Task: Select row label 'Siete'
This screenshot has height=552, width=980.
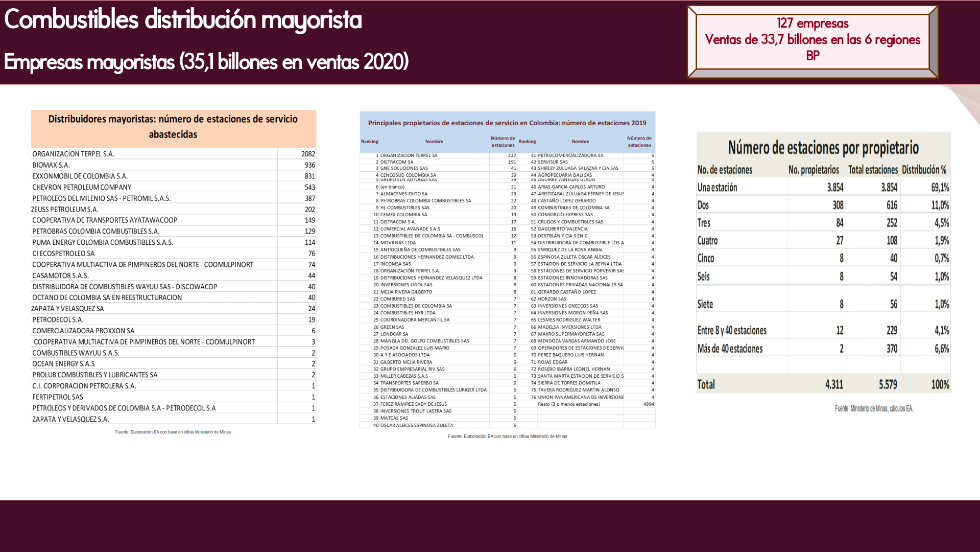Action: coord(705,304)
